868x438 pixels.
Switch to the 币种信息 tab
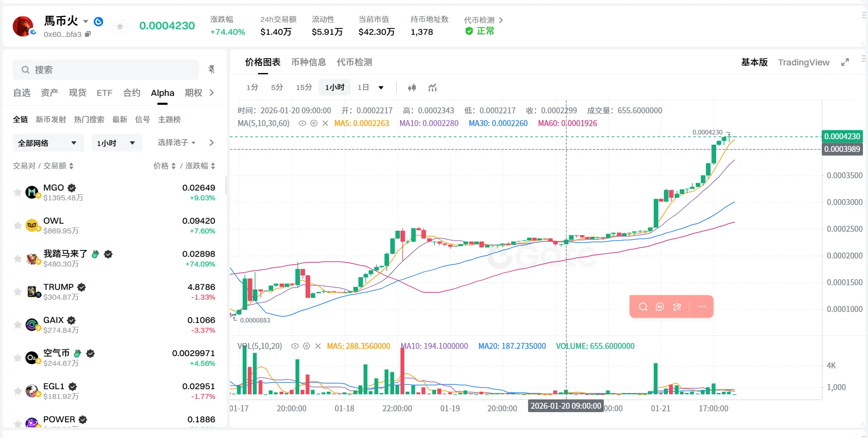[x=308, y=62]
